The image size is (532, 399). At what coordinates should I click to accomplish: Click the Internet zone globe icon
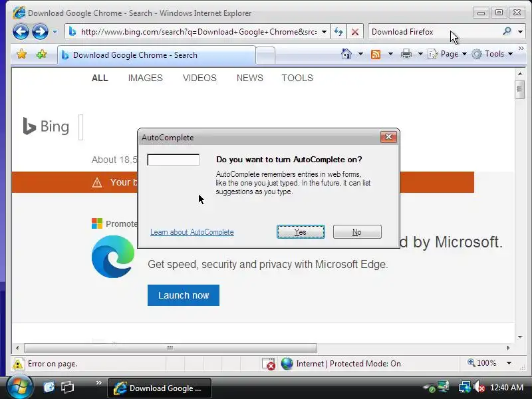tap(287, 364)
